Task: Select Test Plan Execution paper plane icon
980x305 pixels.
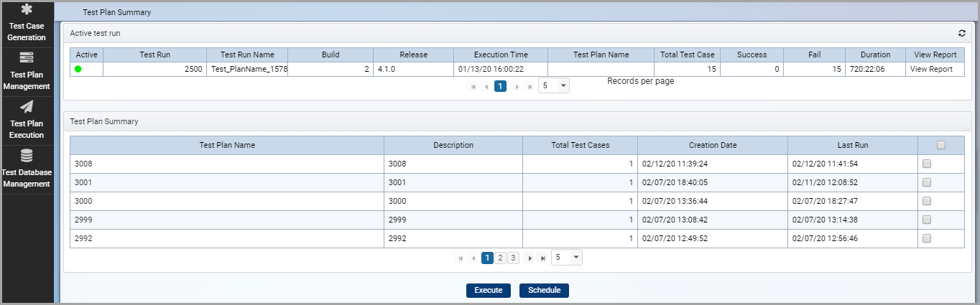Action: [x=27, y=107]
